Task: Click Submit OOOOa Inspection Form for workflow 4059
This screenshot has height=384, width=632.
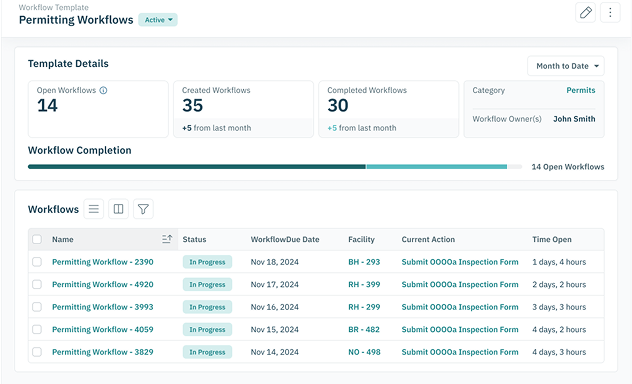Action: 460,330
